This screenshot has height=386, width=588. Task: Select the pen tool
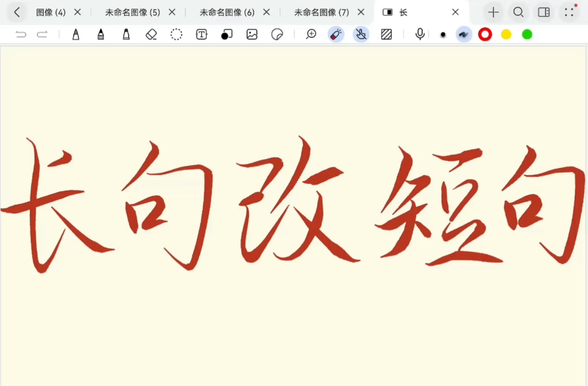[x=76, y=34]
